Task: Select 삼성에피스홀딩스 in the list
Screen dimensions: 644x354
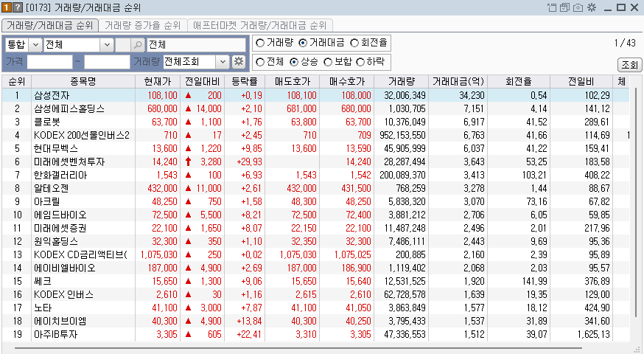Action: [315, 108]
